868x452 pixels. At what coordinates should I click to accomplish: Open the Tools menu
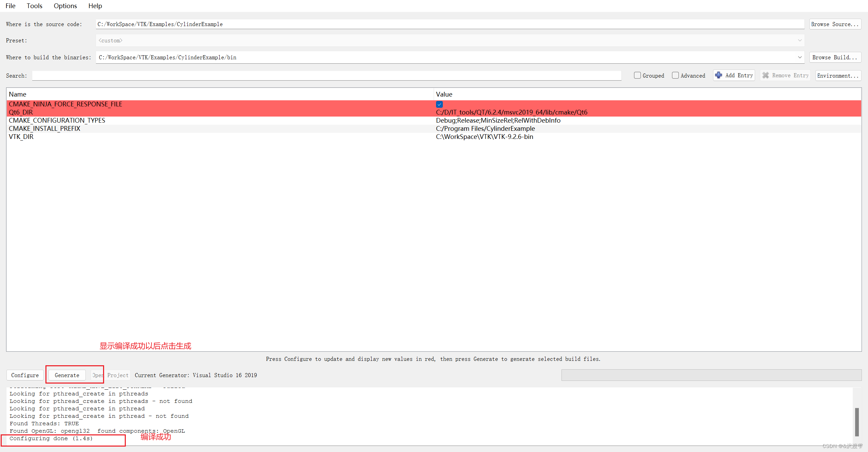point(34,6)
